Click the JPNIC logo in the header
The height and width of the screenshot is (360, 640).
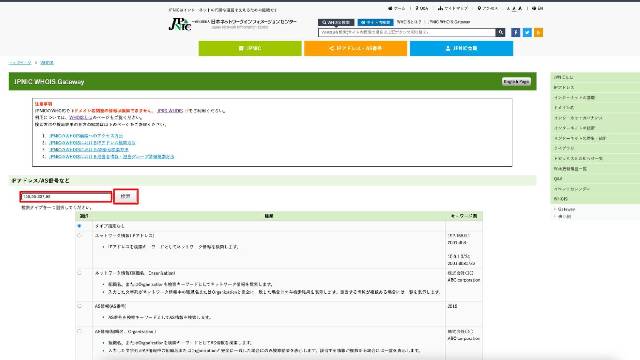[180, 24]
